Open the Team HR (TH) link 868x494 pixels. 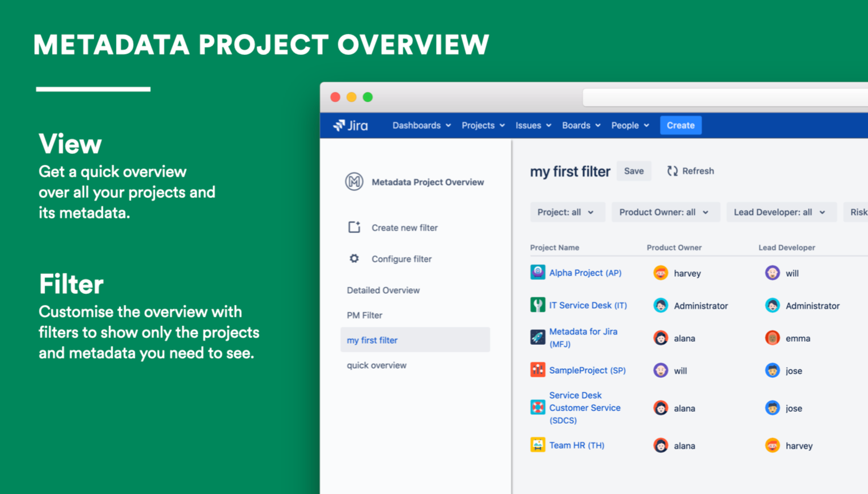[x=577, y=445]
